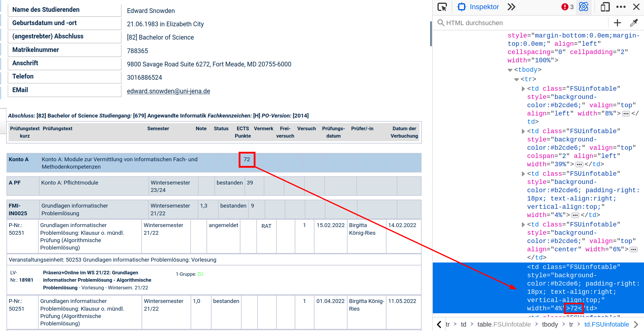The height and width of the screenshot is (331, 644).
Task: Open the Inspektor tab
Action: 478,7
